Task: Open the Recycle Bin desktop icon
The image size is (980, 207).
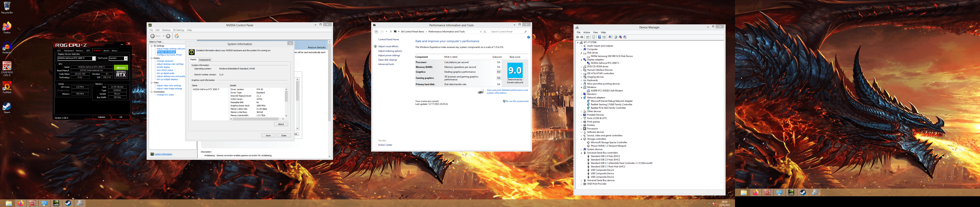Action: point(7,8)
